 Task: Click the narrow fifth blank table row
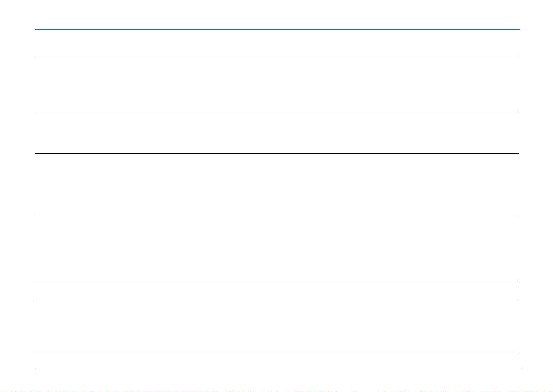click(276, 290)
